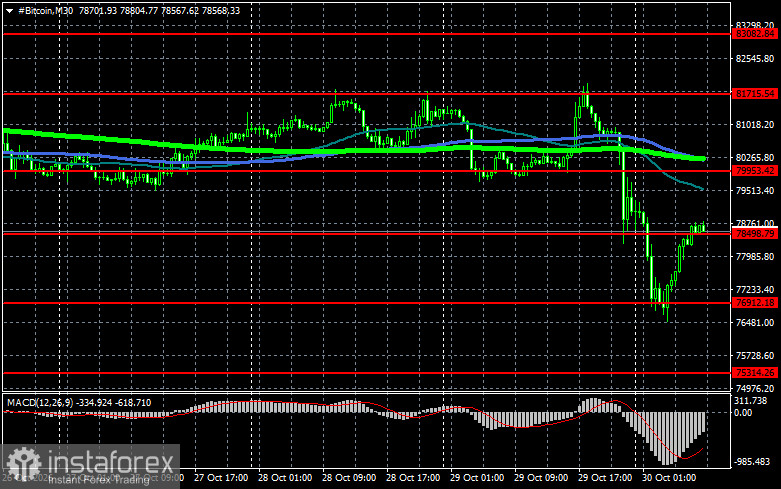Image resolution: width=781 pixels, height=489 pixels.
Task: Select the 0.00 MACD zero level value
Action: [743, 413]
